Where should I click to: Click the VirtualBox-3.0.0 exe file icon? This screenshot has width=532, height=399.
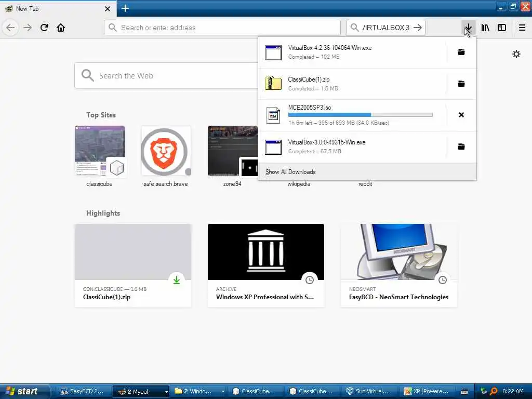coord(273,147)
